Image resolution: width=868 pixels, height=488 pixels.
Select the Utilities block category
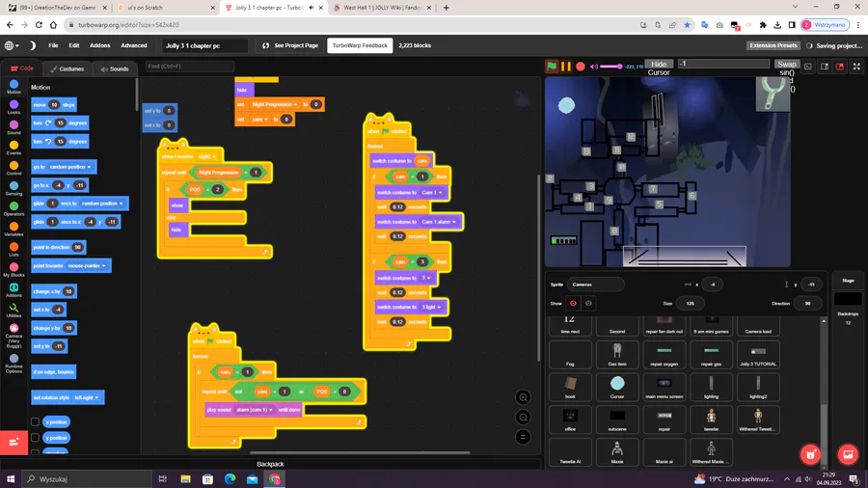coord(14,311)
